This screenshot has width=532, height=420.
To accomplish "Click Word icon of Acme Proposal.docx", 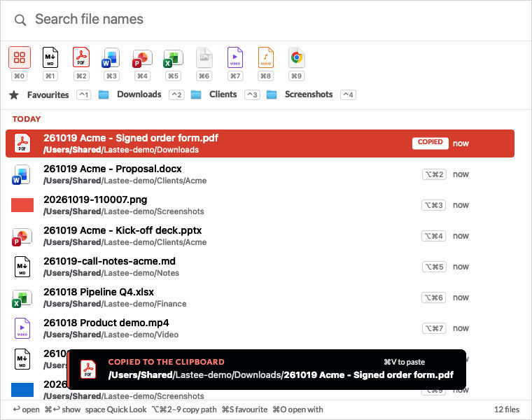I will point(22,174).
